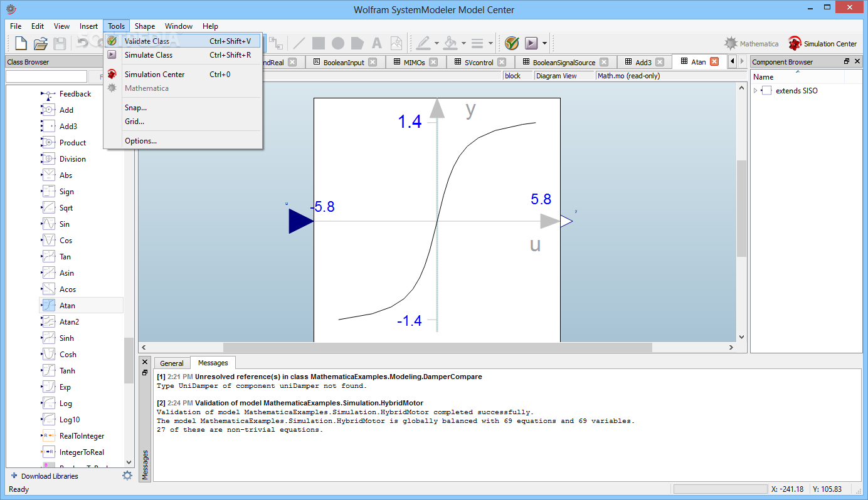
Task: Click the Class Browser search field
Action: click(46, 76)
